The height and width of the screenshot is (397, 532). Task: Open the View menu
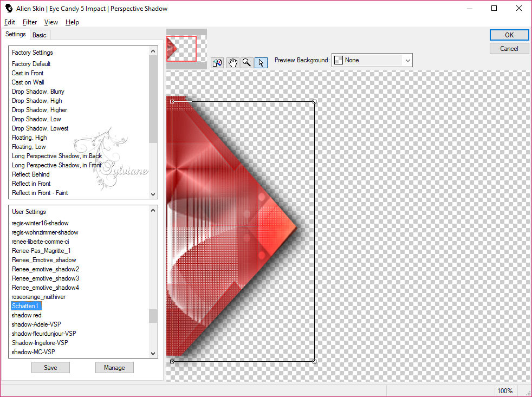coord(51,22)
